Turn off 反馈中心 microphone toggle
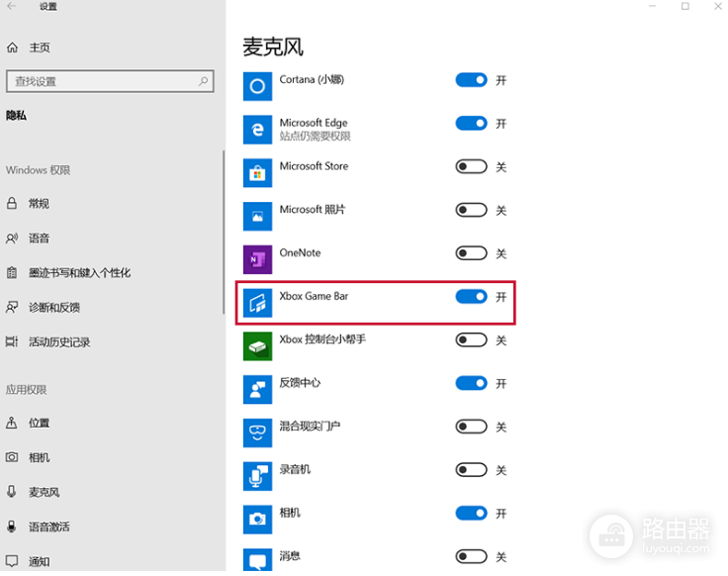 (x=471, y=383)
